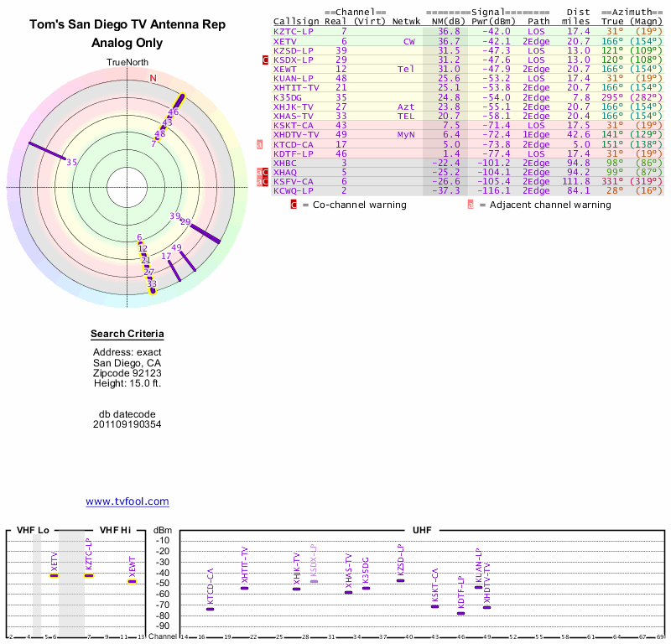This screenshot has height=644, width=671.
Task: Click the red N north marker on radar
Action: tap(153, 78)
